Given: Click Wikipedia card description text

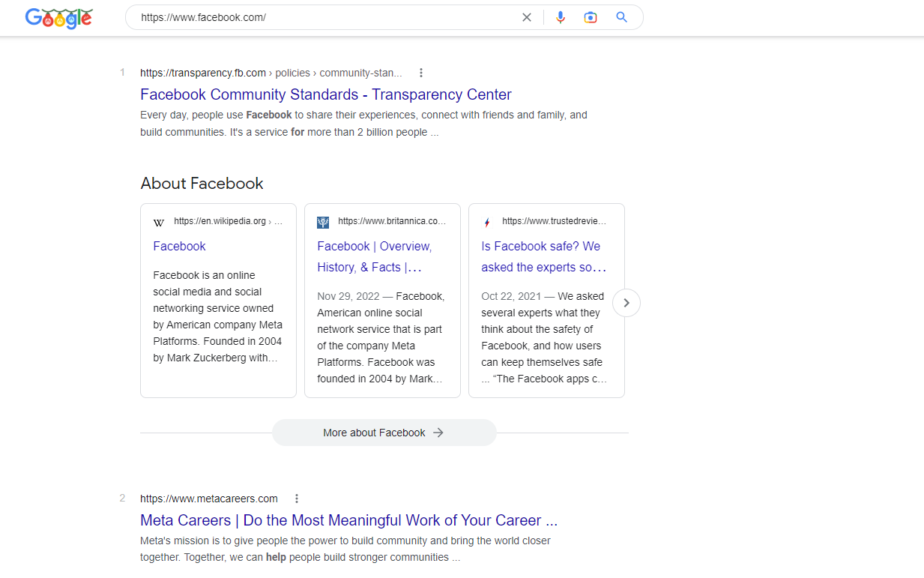Looking at the screenshot, I should 217,316.
